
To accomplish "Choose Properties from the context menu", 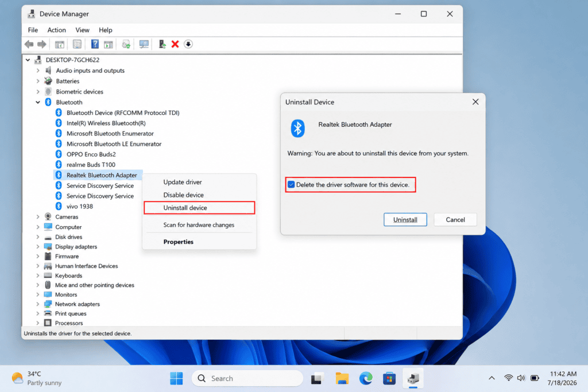I will pyautogui.click(x=199, y=242).
